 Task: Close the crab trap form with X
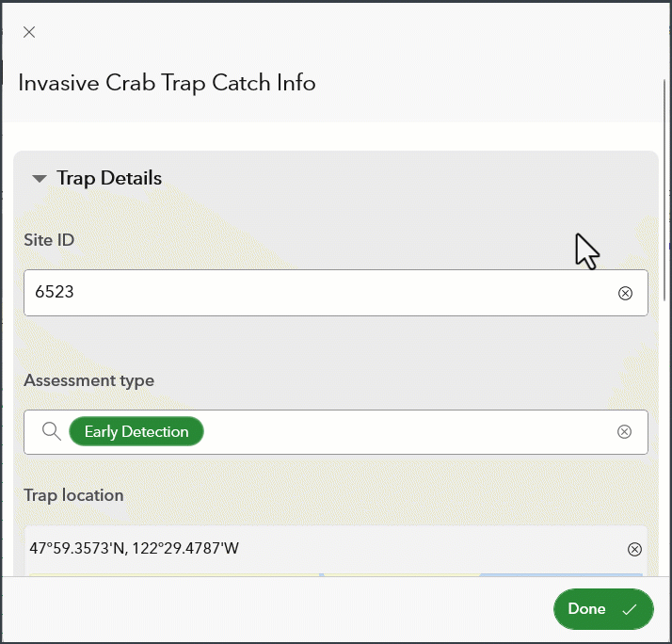(29, 32)
